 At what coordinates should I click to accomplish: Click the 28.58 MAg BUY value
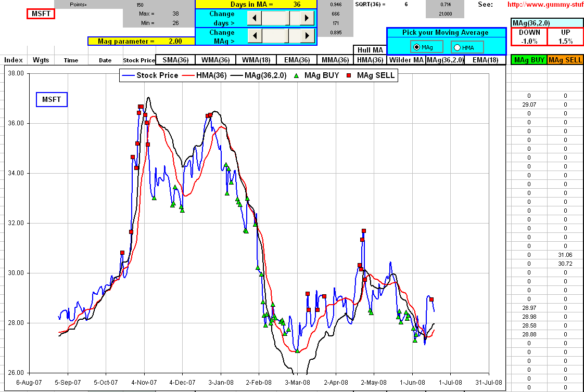pyautogui.click(x=529, y=326)
